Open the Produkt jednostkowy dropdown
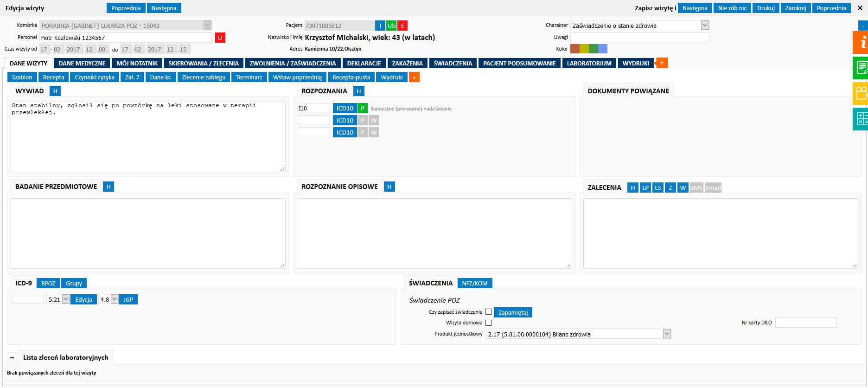Image resolution: width=868 pixels, height=388 pixels. (667, 334)
